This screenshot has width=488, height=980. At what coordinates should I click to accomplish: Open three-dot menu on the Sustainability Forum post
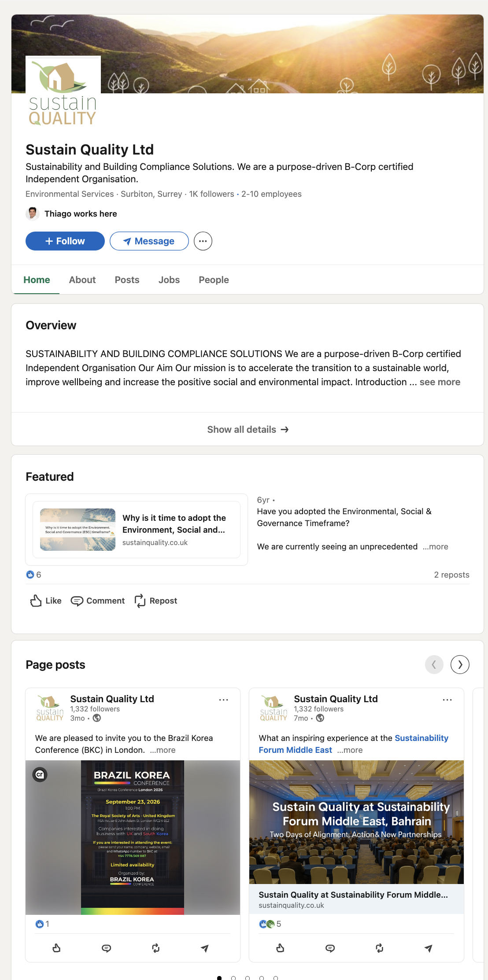447,700
